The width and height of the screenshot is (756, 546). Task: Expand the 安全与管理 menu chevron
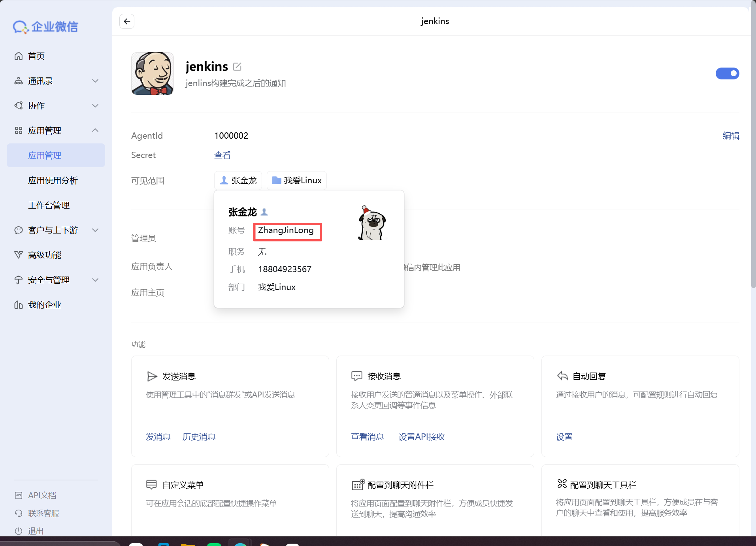pos(95,280)
